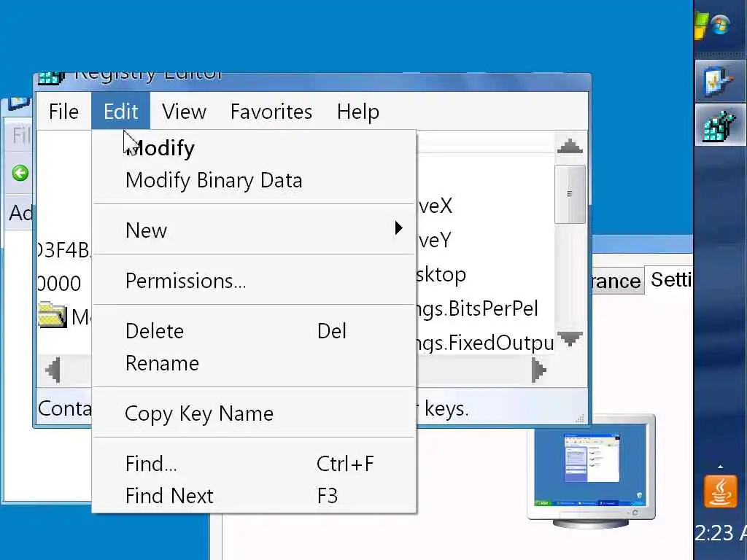Click the taskbar clock showing 2:23
The height and width of the screenshot is (560, 747).
click(x=720, y=533)
